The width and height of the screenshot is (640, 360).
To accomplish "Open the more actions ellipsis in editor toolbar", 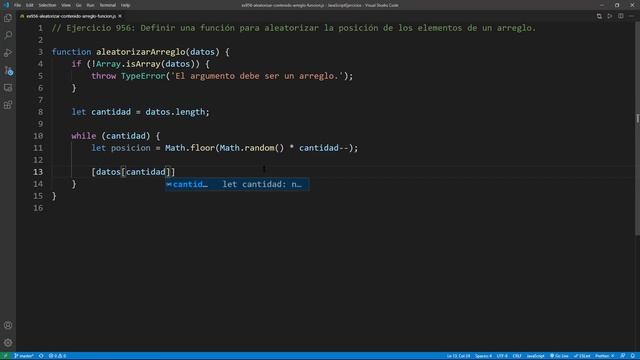I will pos(631,16).
